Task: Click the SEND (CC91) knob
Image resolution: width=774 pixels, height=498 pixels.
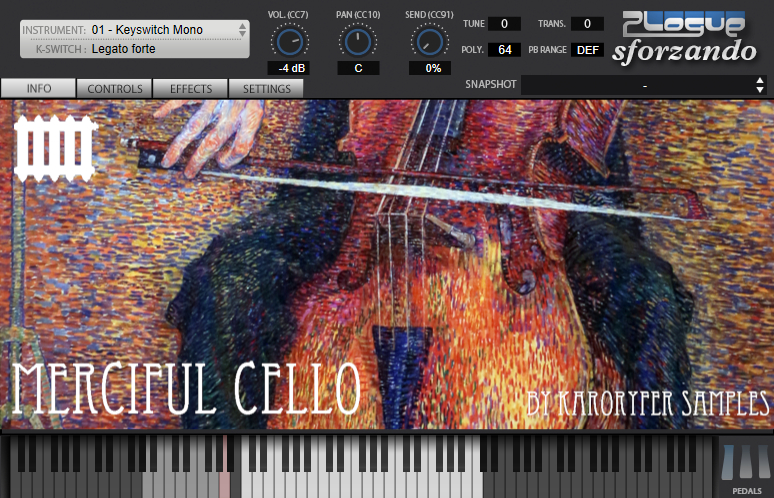Action: (x=429, y=41)
